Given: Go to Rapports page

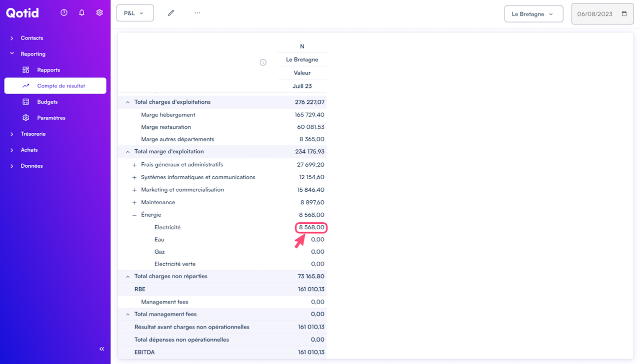Looking at the screenshot, I should 48,70.
